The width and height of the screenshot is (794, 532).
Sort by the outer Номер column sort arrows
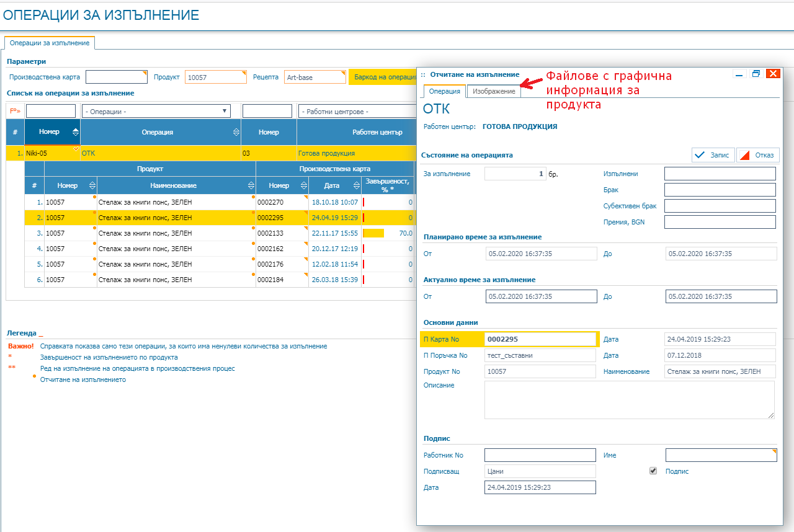[76, 132]
